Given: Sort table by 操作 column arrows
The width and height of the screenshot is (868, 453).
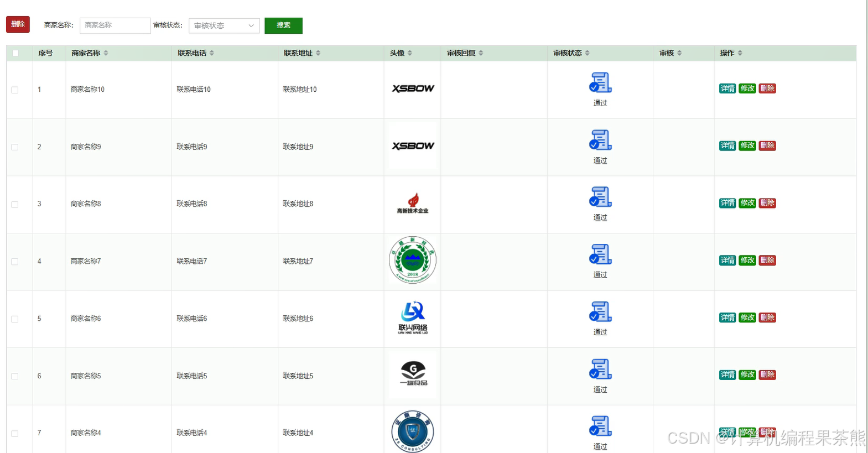Looking at the screenshot, I should [x=740, y=53].
